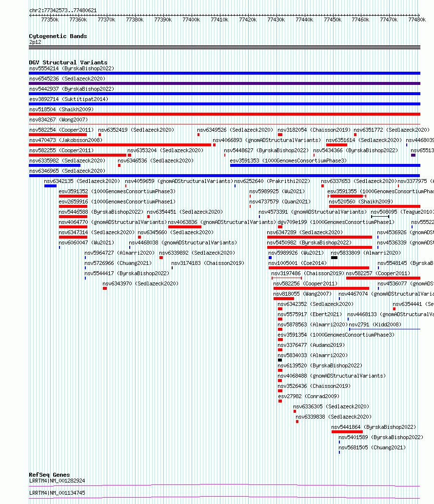Open esv3591353 (1000GenomesConsortiumPhase3) label
This screenshot has width=434, height=504.
tap(289, 161)
